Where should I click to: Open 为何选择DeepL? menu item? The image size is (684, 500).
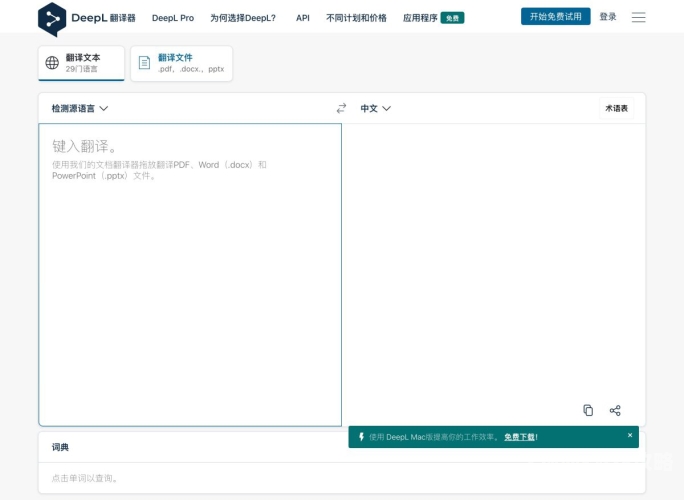243,18
